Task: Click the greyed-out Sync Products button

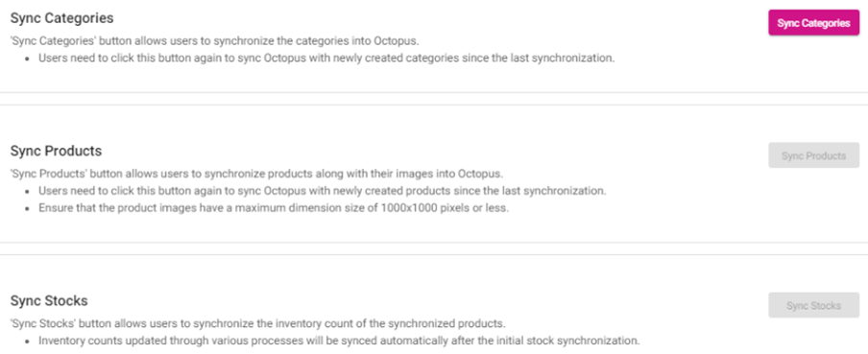Action: [813, 155]
